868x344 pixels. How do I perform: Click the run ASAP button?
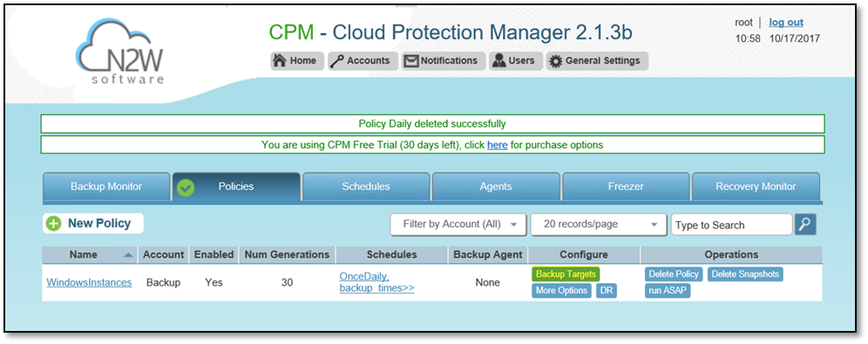click(668, 291)
